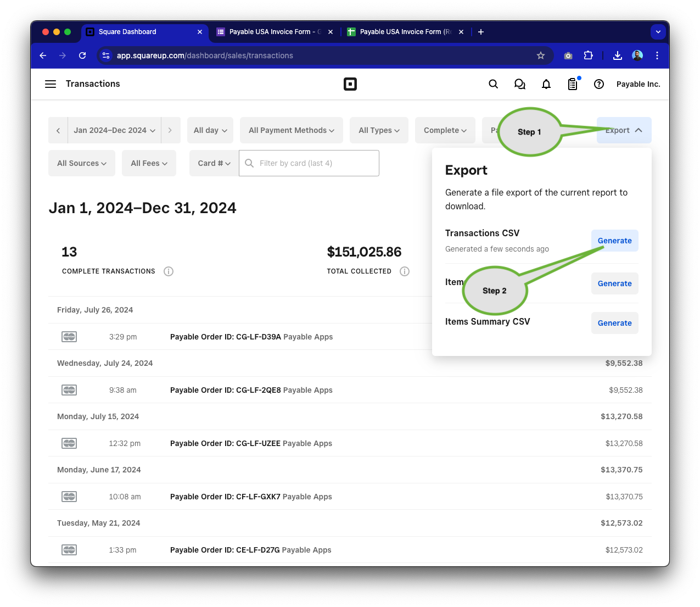Generate the Items Summary CSV
This screenshot has width=700, height=607.
[x=614, y=322]
